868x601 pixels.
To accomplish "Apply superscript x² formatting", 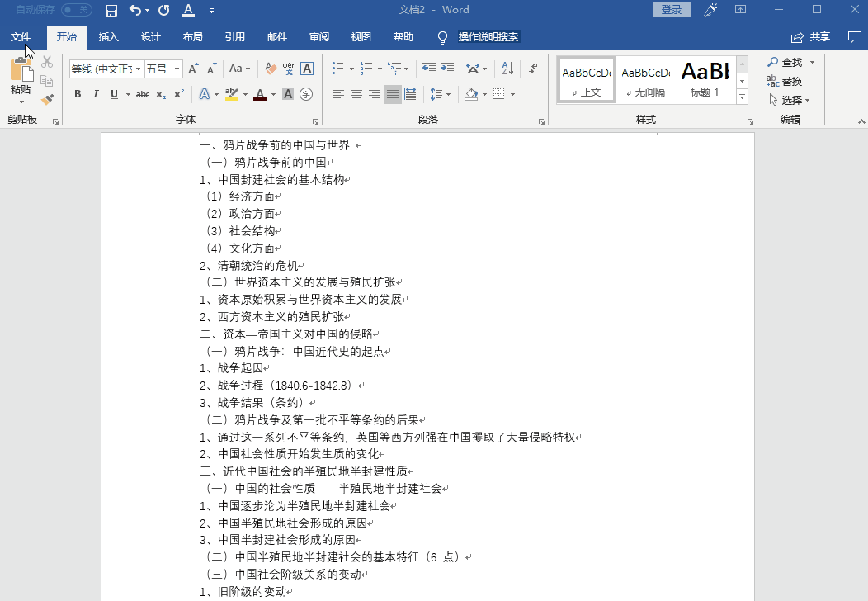I will point(179,94).
